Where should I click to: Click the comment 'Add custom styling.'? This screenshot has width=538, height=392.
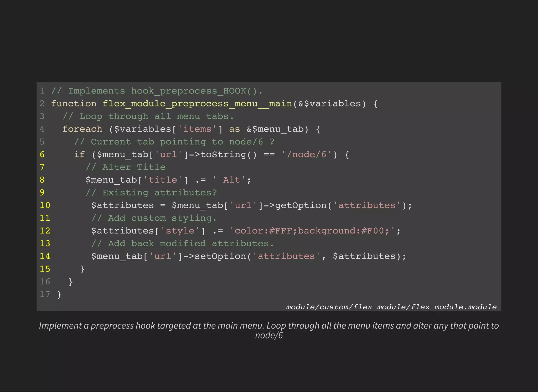pyautogui.click(x=154, y=218)
